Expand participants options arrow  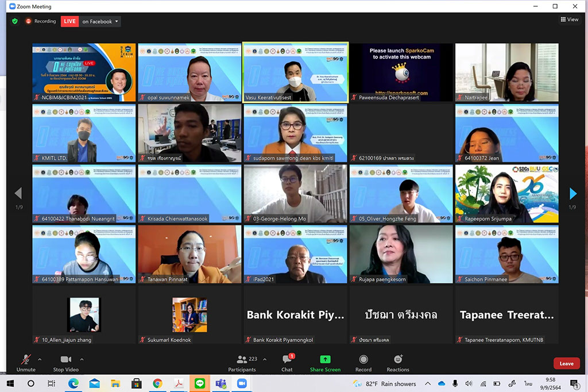[x=265, y=359]
